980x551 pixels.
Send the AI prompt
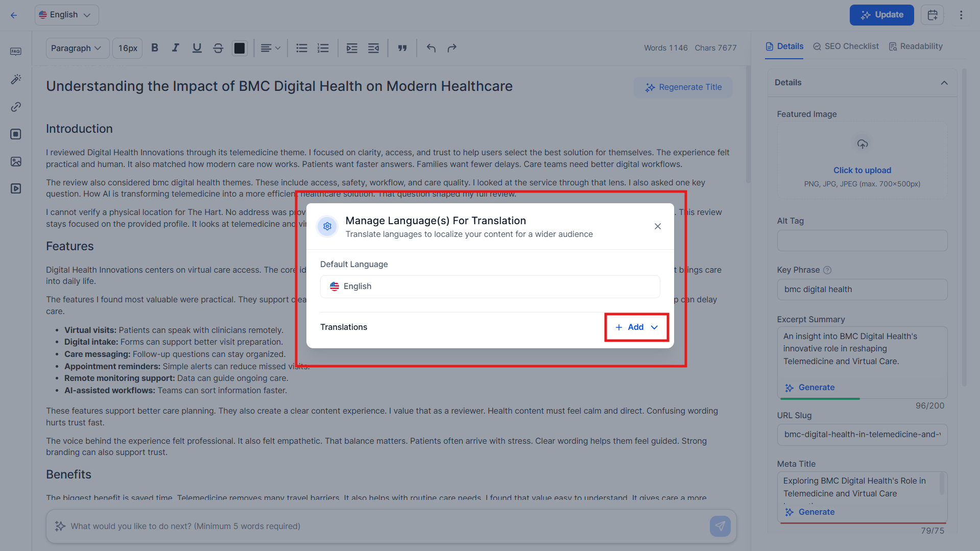tap(720, 526)
